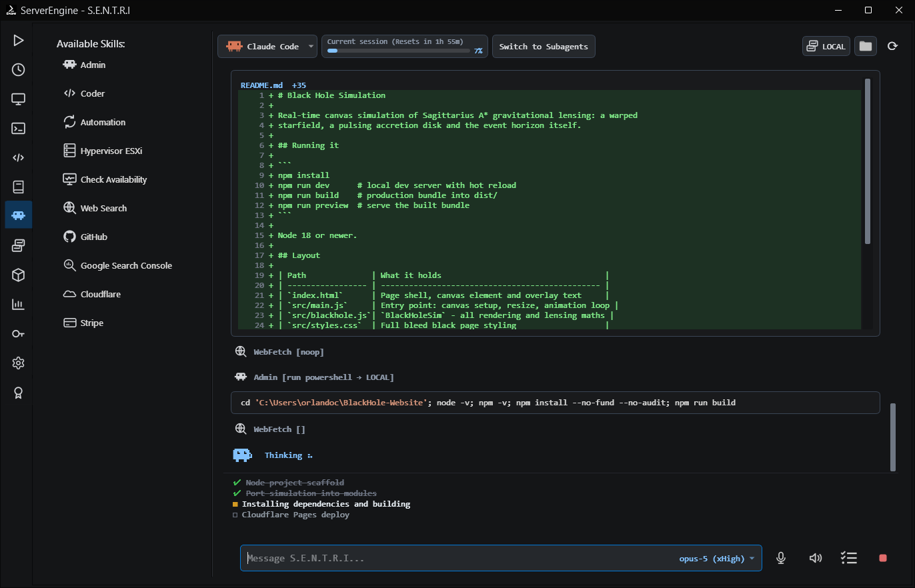Open the code brackets sidebar icon
Image resolution: width=915 pixels, height=588 pixels.
(x=19, y=158)
